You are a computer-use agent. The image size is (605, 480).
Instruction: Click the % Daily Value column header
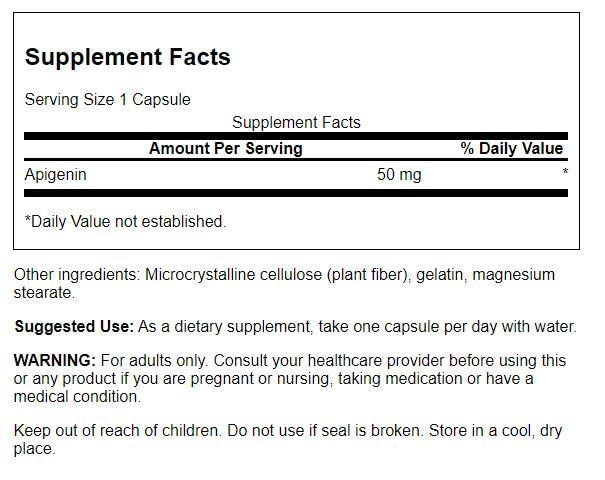point(511,148)
